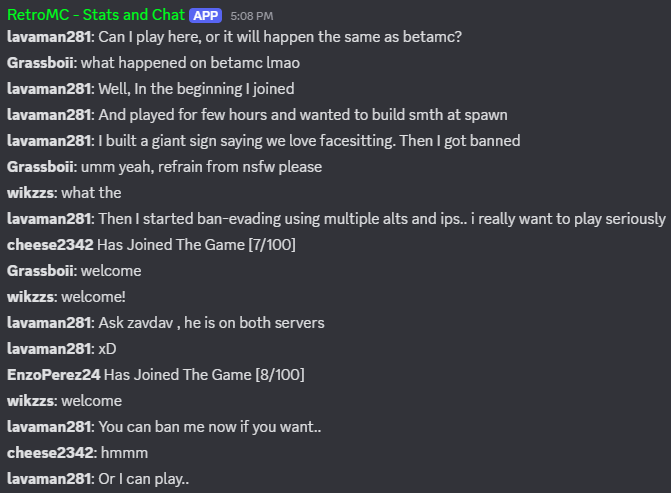This screenshot has height=493, width=671.
Task: Click the 'Well, In the beginning I joined' line
Action: [x=196, y=89]
